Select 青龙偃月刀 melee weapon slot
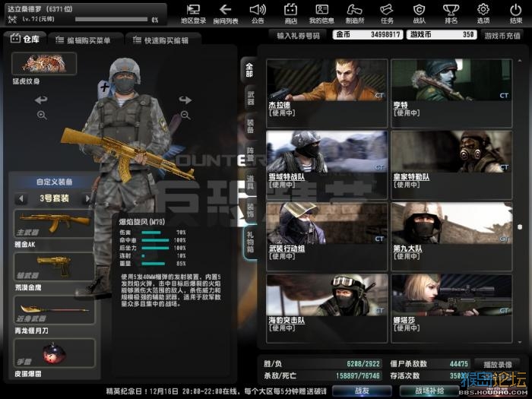This screenshot has height=399, width=532. (x=54, y=310)
